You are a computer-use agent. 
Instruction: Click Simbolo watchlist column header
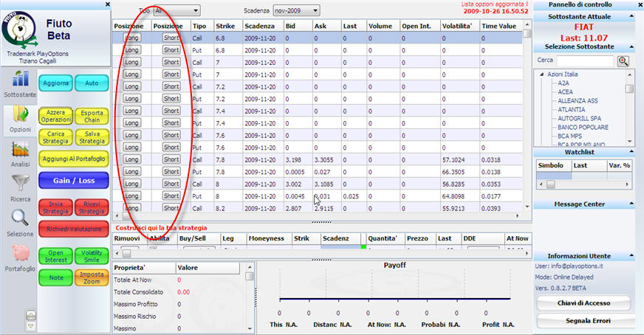point(553,165)
